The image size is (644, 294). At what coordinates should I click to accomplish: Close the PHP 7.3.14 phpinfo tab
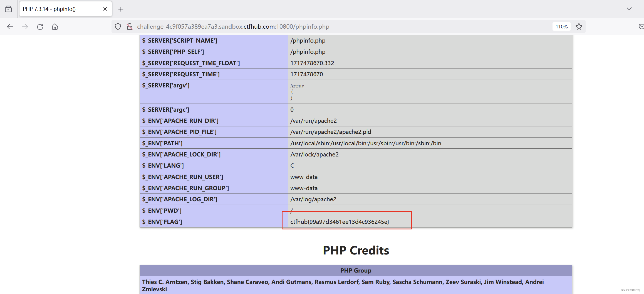(105, 9)
